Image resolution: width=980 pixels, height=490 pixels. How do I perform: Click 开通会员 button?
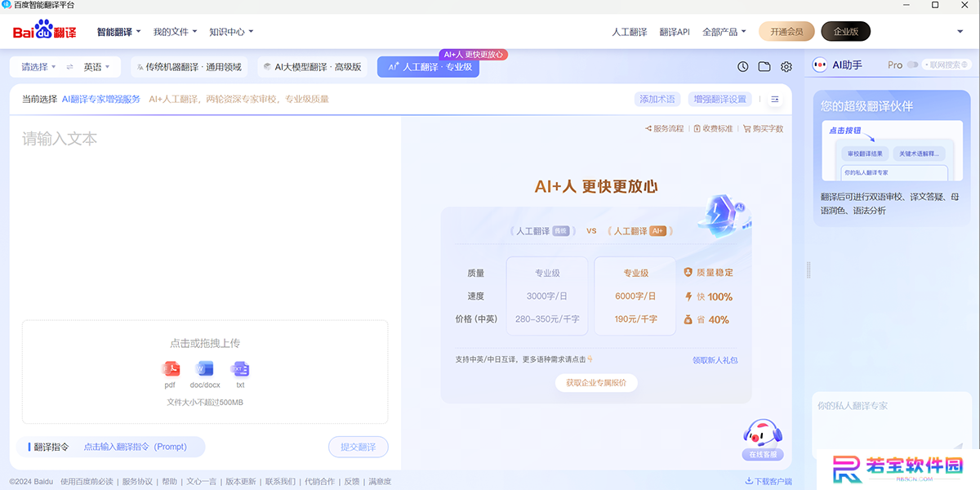pyautogui.click(x=786, y=32)
